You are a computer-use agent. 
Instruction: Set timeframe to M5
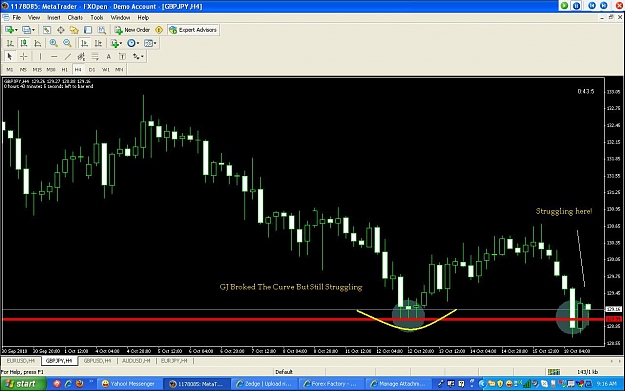coord(23,70)
